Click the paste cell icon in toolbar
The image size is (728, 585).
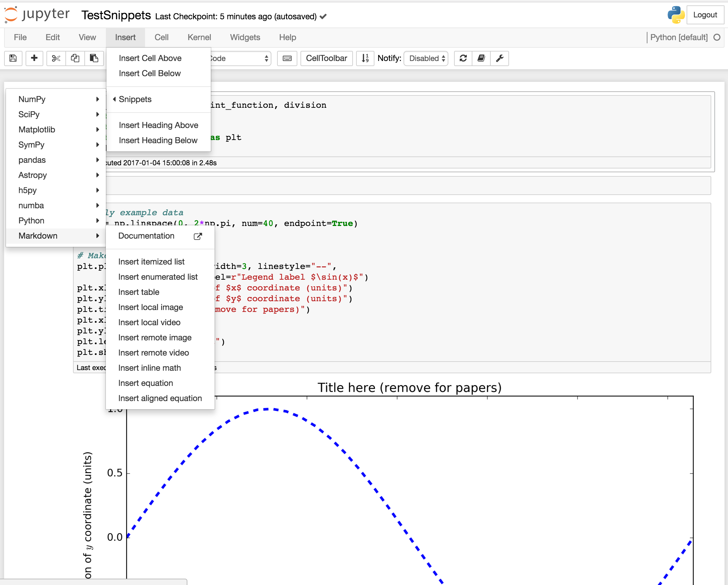pyautogui.click(x=94, y=58)
